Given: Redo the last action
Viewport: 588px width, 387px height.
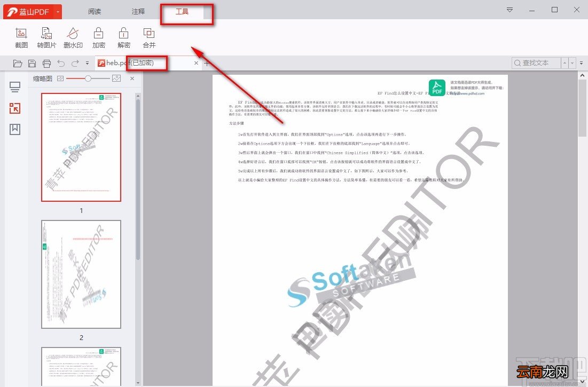Looking at the screenshot, I should (75, 64).
